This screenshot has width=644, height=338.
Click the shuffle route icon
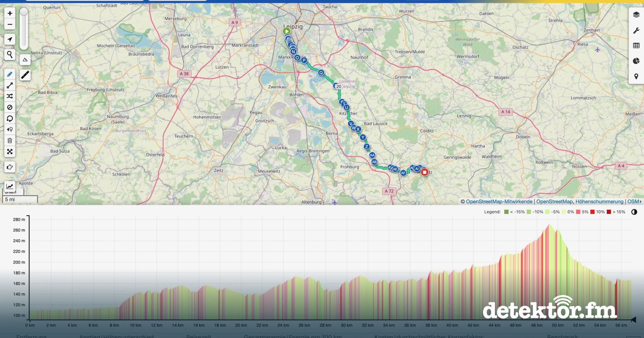(x=10, y=96)
